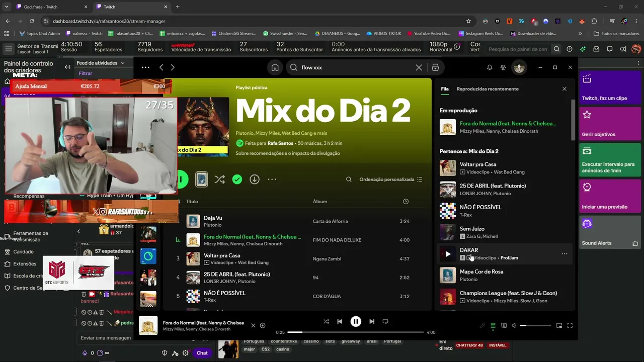Select 'Mapa Cor de Rosa' in queue
The height and width of the screenshot is (362, 644).
point(505,275)
